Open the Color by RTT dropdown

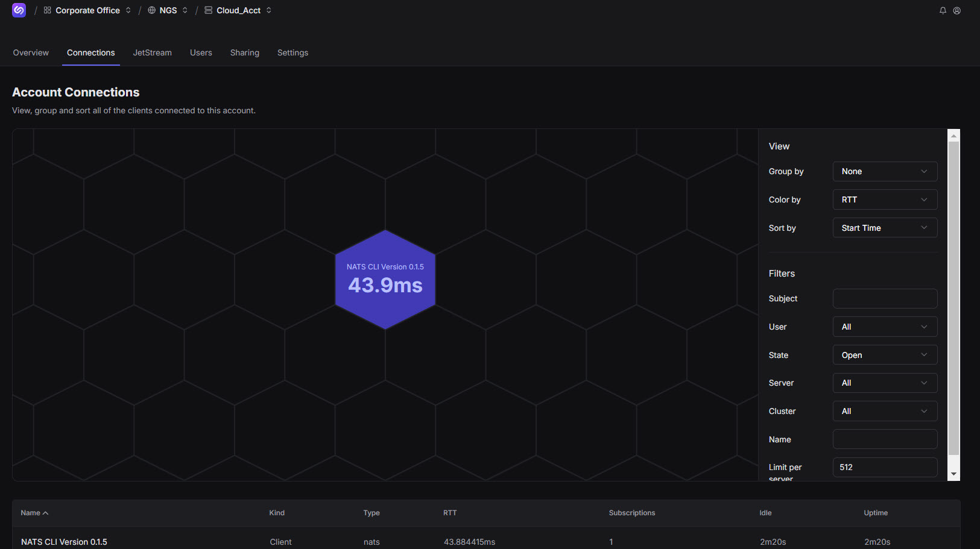click(885, 199)
